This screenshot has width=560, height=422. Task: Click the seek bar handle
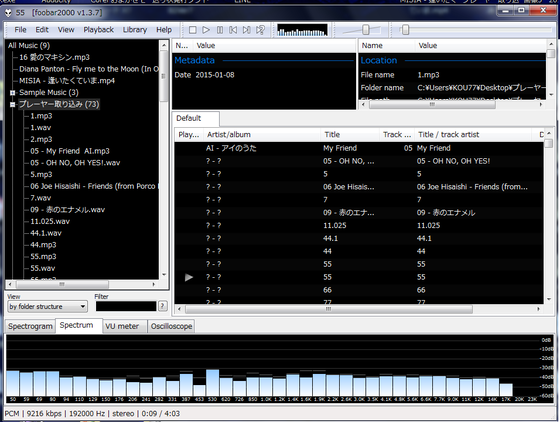point(405,30)
